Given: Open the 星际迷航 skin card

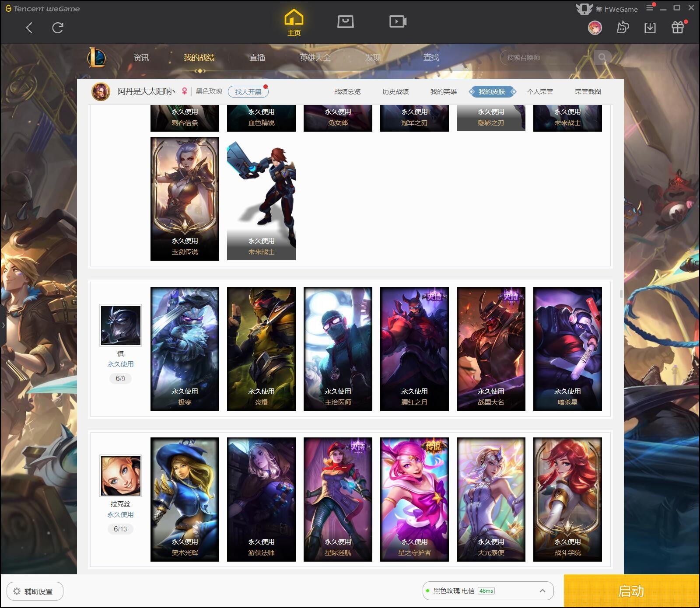Looking at the screenshot, I should (338, 500).
